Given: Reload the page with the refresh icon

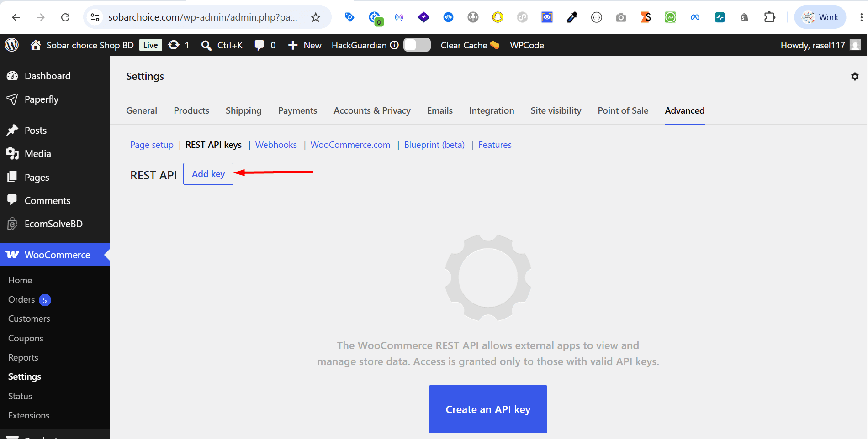Looking at the screenshot, I should [x=65, y=17].
